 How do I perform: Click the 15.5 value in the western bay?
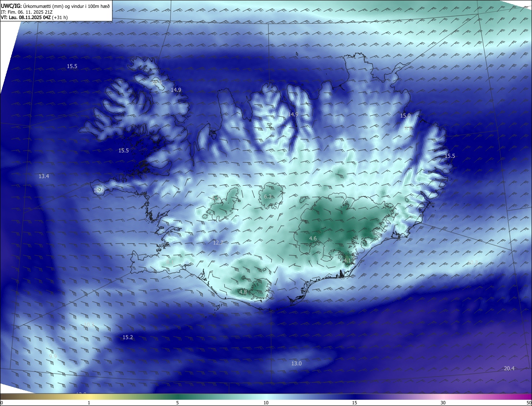pos(123,151)
